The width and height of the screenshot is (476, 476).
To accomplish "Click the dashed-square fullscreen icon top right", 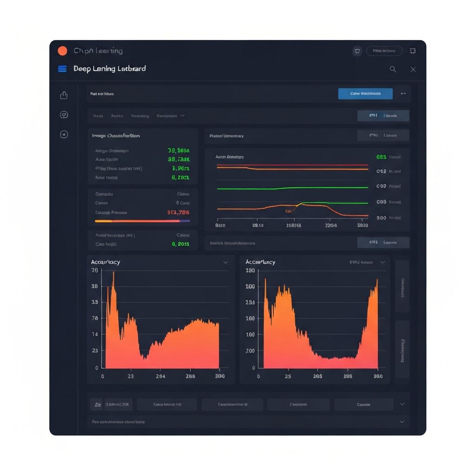I will click(412, 51).
